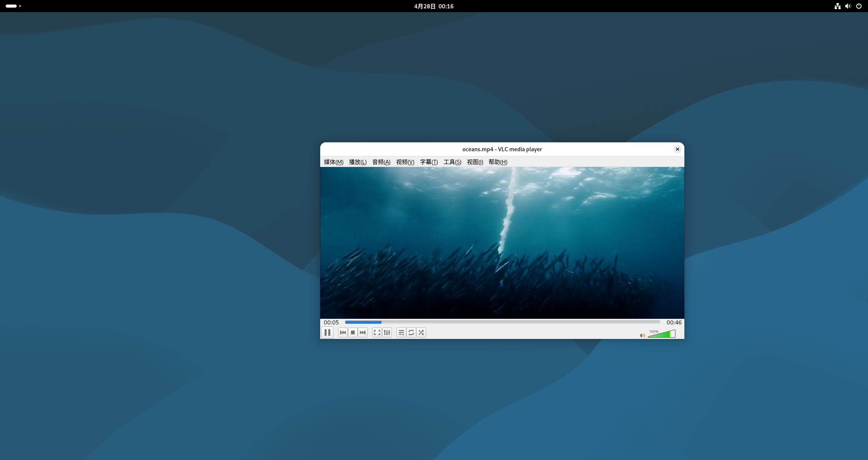Stop playback with the stop button
This screenshot has height=460, width=868.
pos(353,332)
